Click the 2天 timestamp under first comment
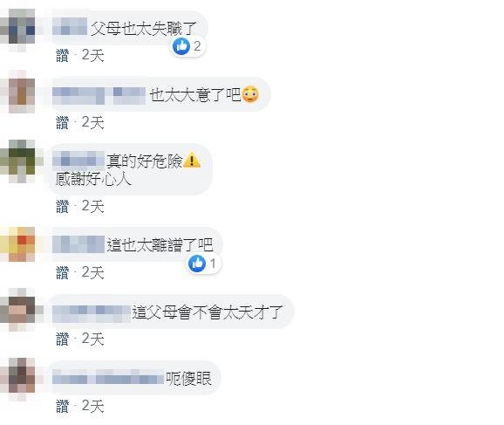The height and width of the screenshot is (425, 504). pos(93,55)
